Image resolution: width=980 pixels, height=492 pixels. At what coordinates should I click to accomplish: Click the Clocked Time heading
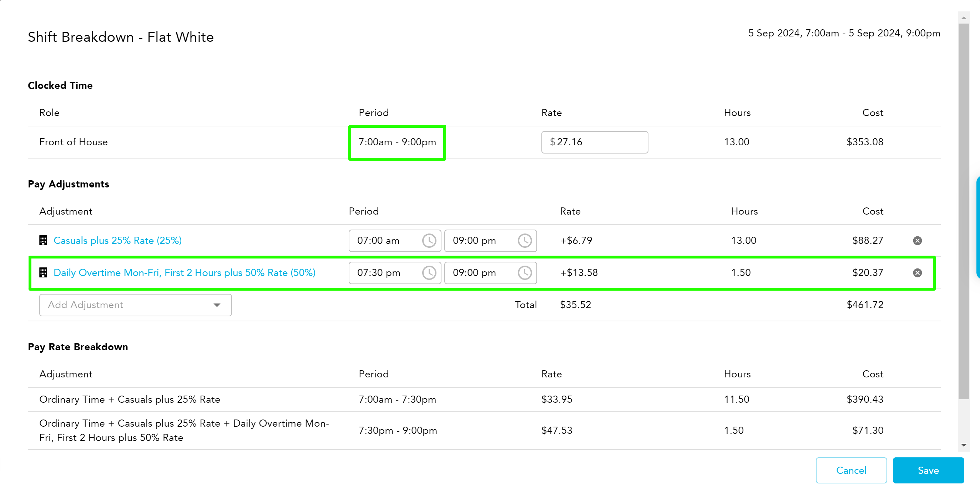(x=60, y=85)
